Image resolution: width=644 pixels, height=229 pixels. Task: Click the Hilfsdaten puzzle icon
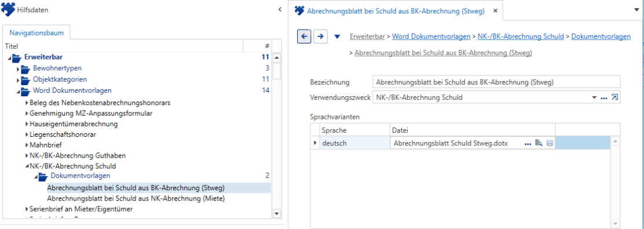pyautogui.click(x=8, y=9)
